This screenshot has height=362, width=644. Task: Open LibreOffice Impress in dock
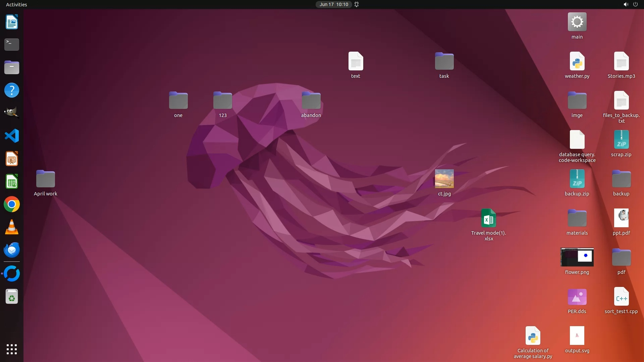click(12, 159)
